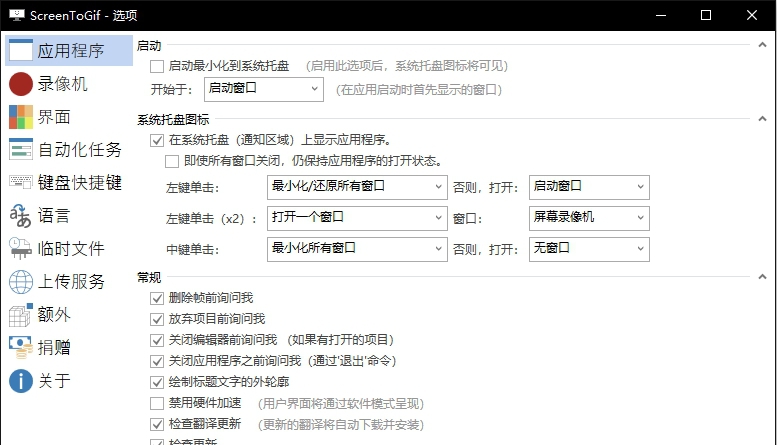Screen dimensions: 777x445
Task: Collapse the 系统托盘图标 section
Action: click(x=763, y=119)
